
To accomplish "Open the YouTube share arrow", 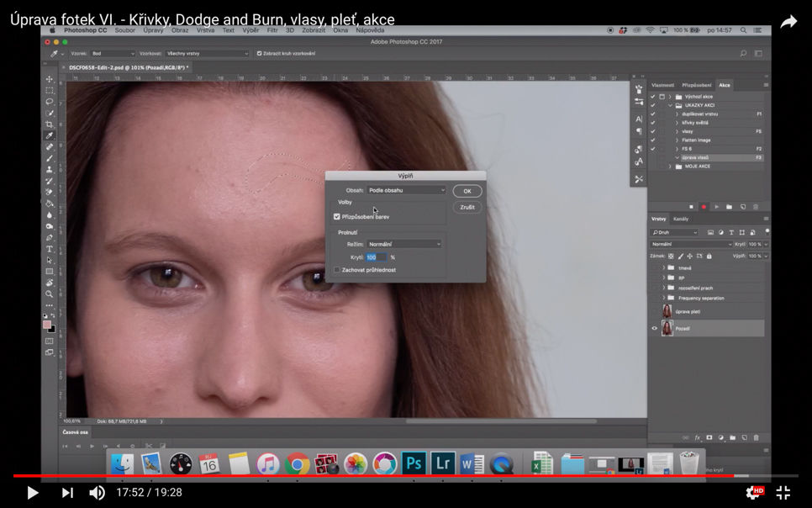I will 788,22.
